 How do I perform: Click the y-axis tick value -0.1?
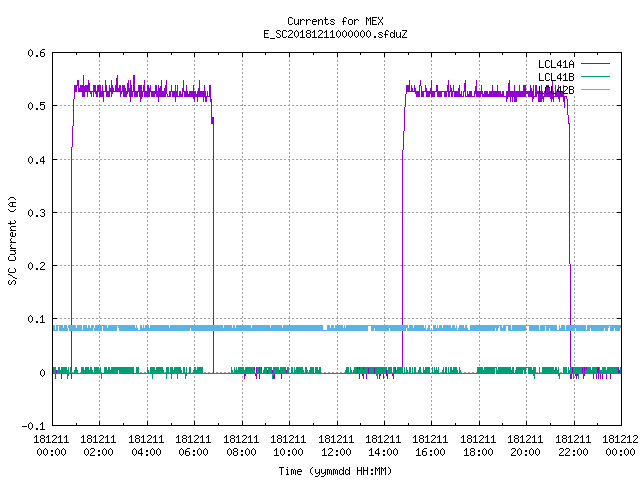pyautogui.click(x=33, y=426)
